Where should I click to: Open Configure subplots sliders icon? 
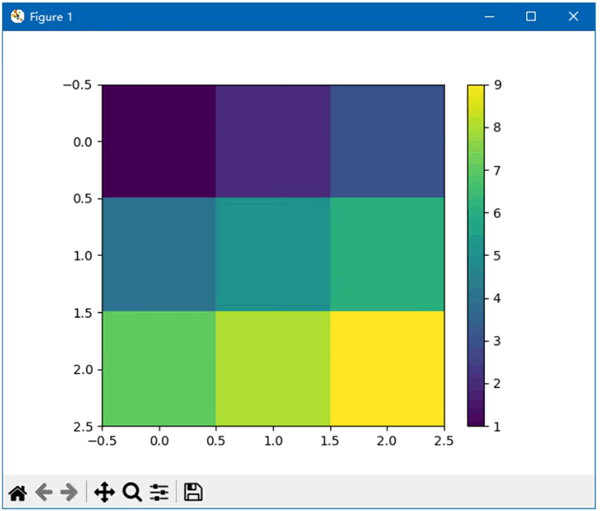(159, 492)
